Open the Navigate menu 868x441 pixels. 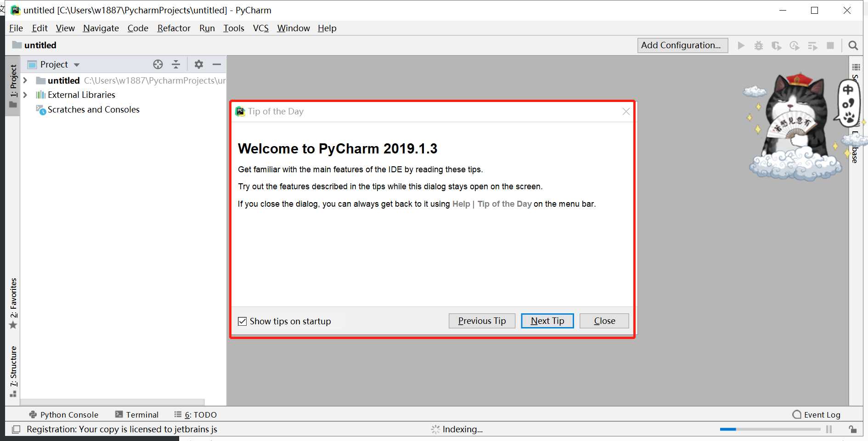point(101,28)
